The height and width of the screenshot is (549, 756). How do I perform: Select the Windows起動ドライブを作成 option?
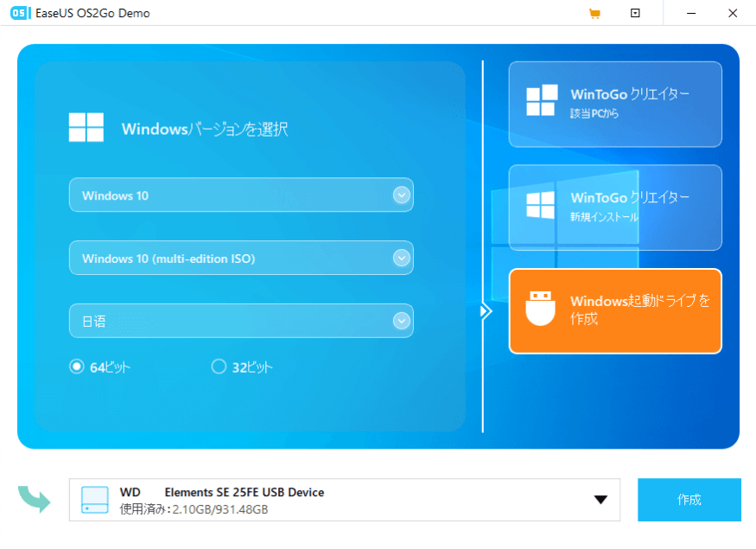(615, 311)
